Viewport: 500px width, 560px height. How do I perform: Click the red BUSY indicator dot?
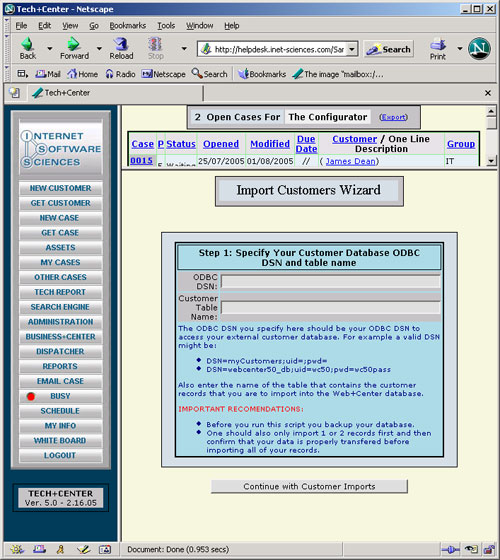click(x=31, y=396)
